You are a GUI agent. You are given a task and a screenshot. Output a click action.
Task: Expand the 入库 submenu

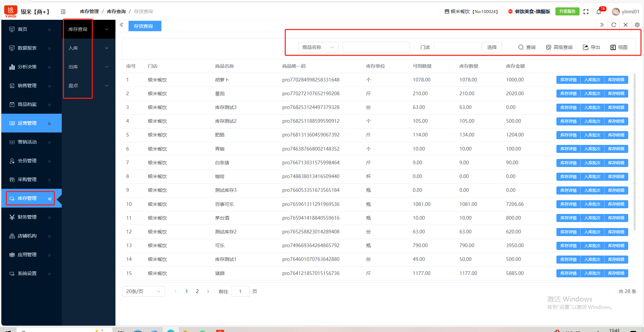[x=88, y=48]
